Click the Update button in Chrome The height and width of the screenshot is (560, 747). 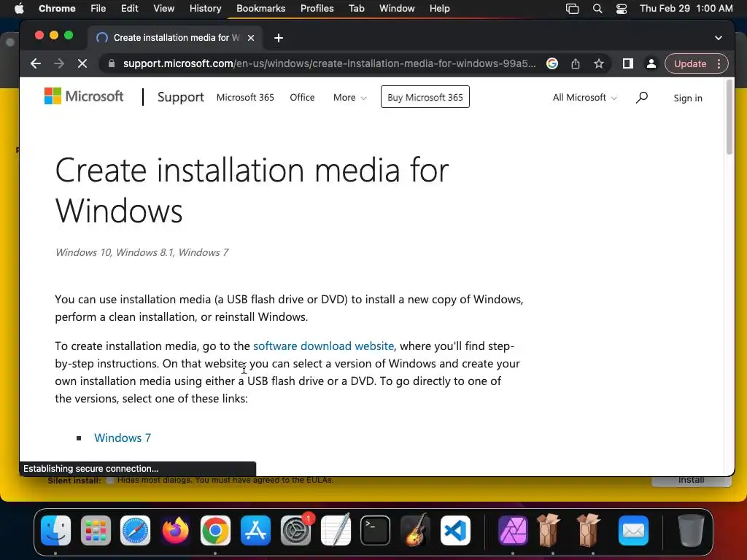690,63
